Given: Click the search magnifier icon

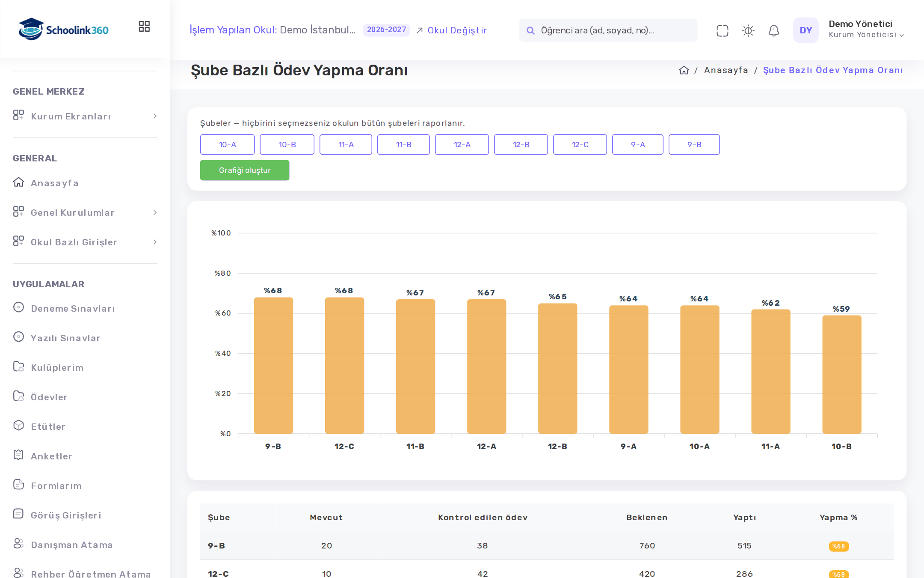Looking at the screenshot, I should (x=530, y=30).
